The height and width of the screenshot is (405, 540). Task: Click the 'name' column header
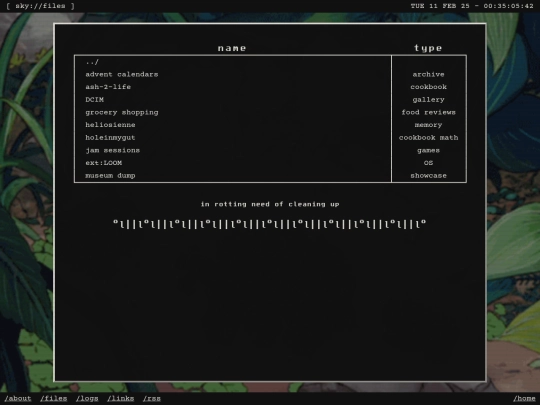232,48
